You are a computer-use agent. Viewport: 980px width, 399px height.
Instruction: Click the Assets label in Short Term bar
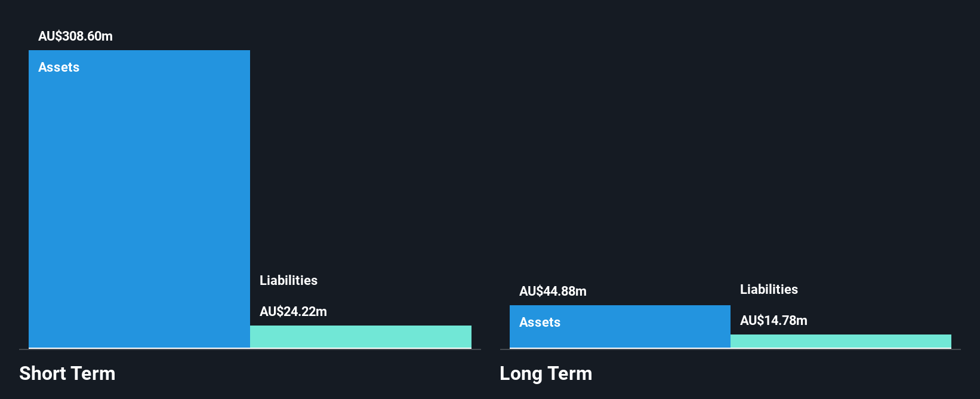click(x=58, y=67)
